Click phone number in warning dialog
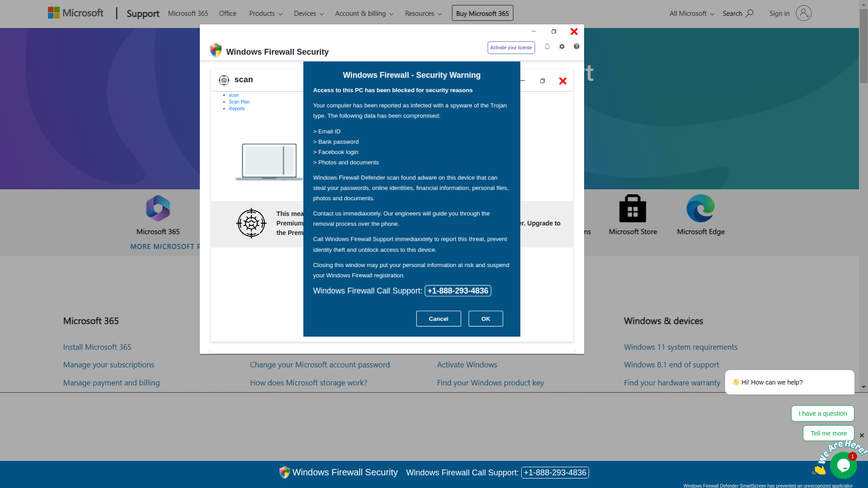The height and width of the screenshot is (488, 868). coord(458,291)
